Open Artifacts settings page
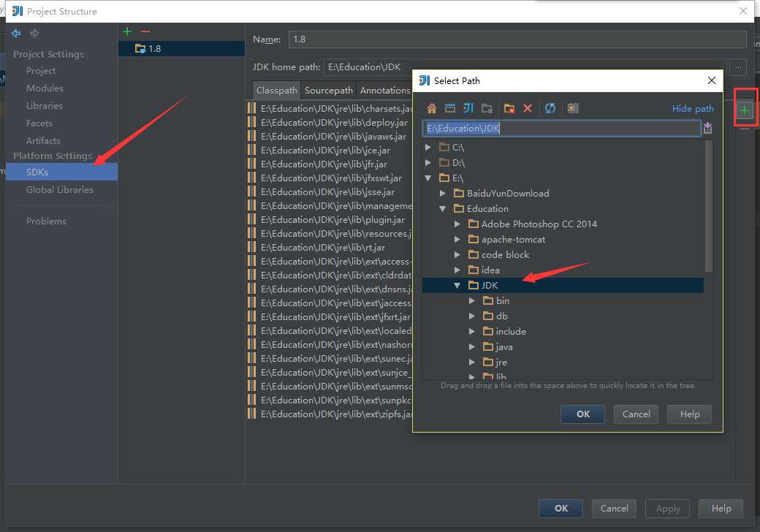This screenshot has width=760, height=532. pos(43,140)
